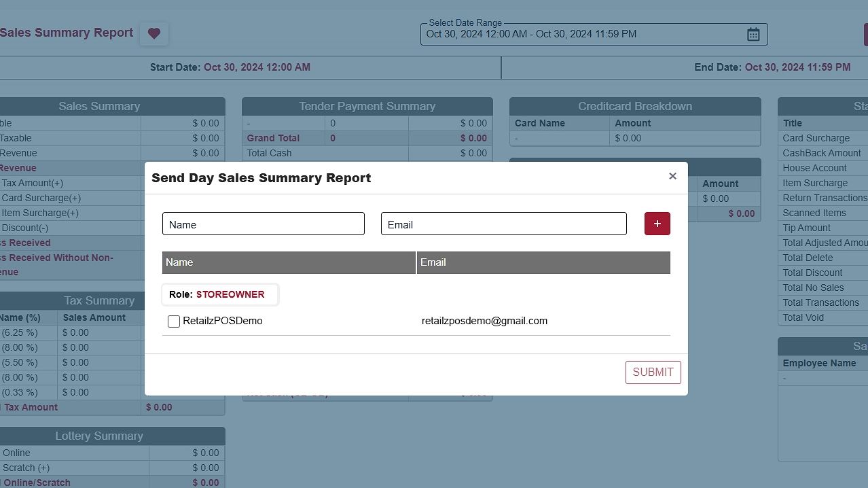Select the Lottery Summary panel header
Screen dimensions: 868x488
point(99,436)
